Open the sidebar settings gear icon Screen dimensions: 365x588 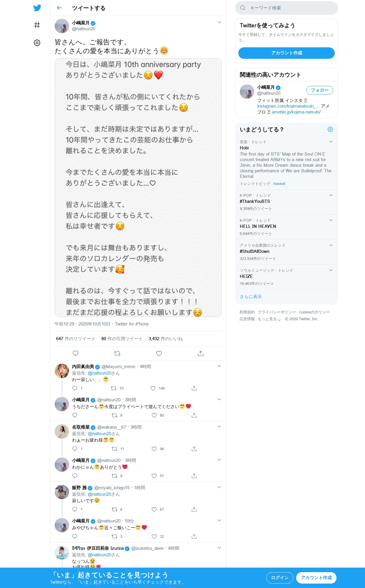[37, 43]
